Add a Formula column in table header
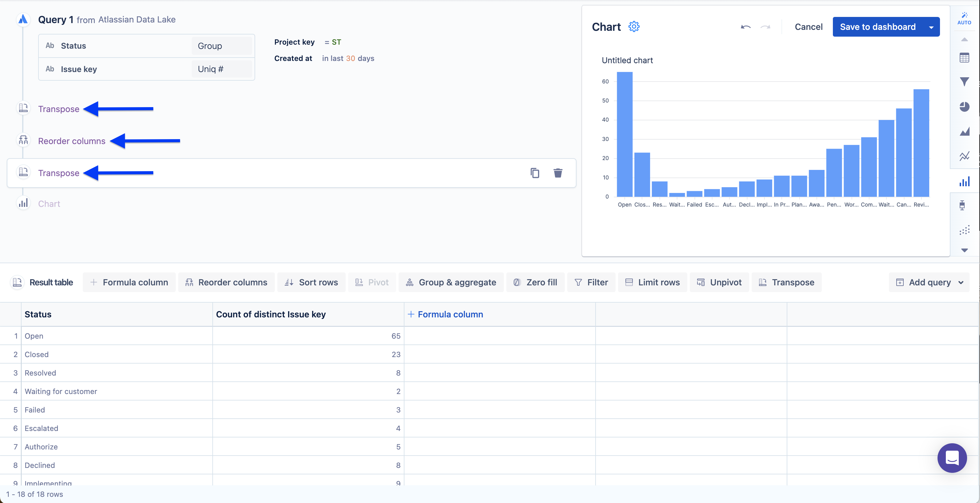 point(445,314)
